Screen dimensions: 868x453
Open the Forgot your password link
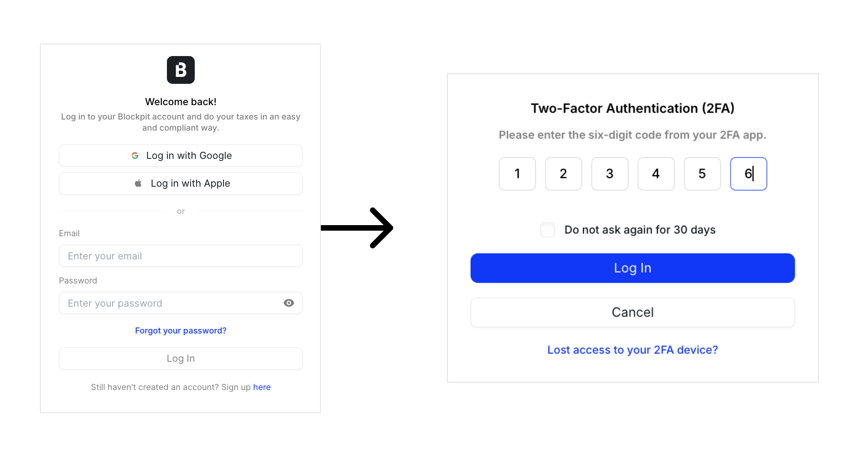coord(181,331)
